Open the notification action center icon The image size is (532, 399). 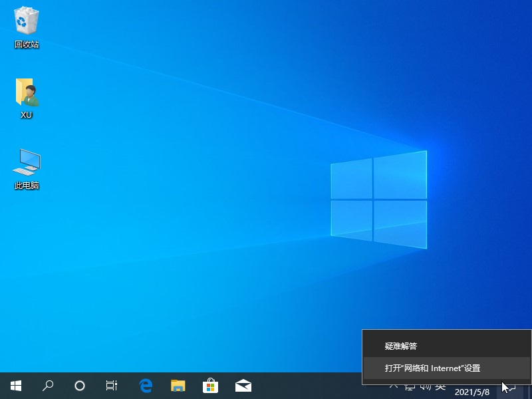pos(512,386)
